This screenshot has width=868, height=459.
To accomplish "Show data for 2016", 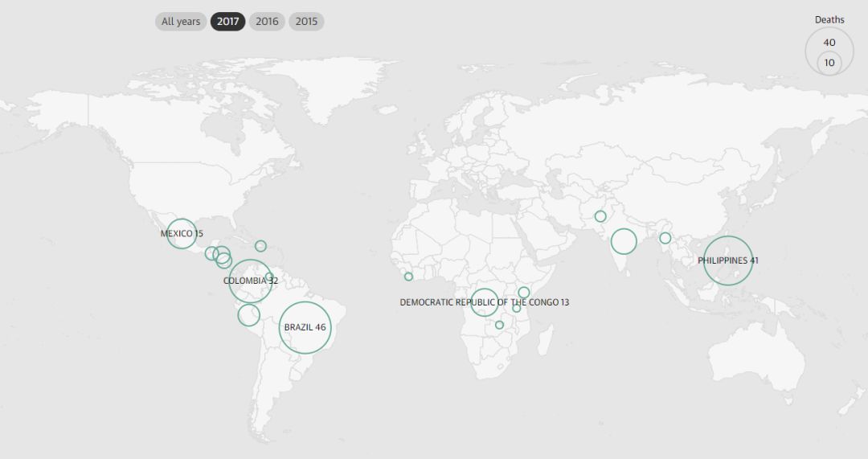I will (x=267, y=22).
